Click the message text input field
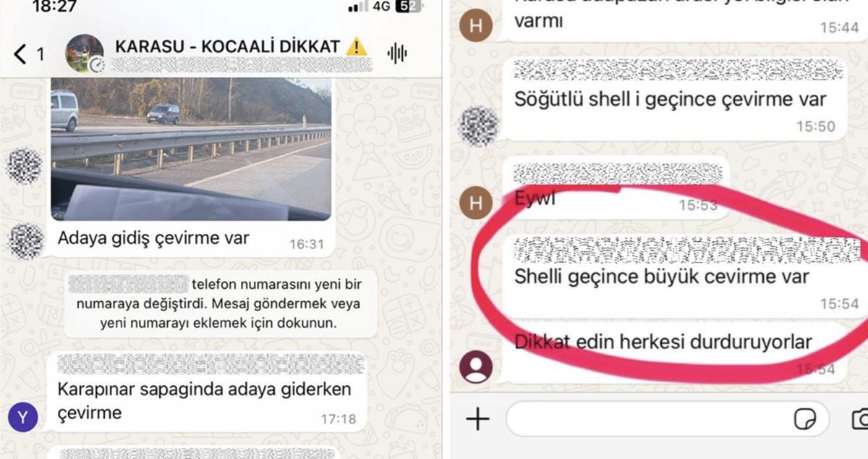Viewport: 868px width, 459px height. click(x=667, y=418)
